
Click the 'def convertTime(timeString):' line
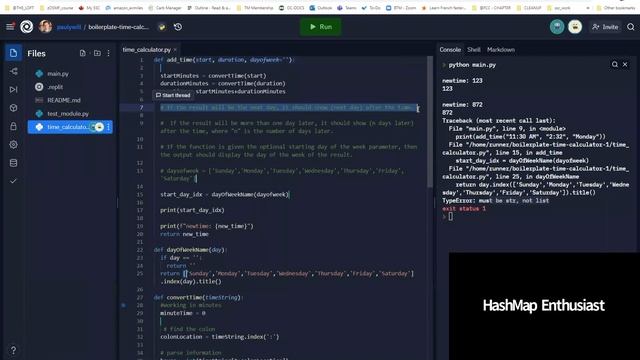[198, 298]
